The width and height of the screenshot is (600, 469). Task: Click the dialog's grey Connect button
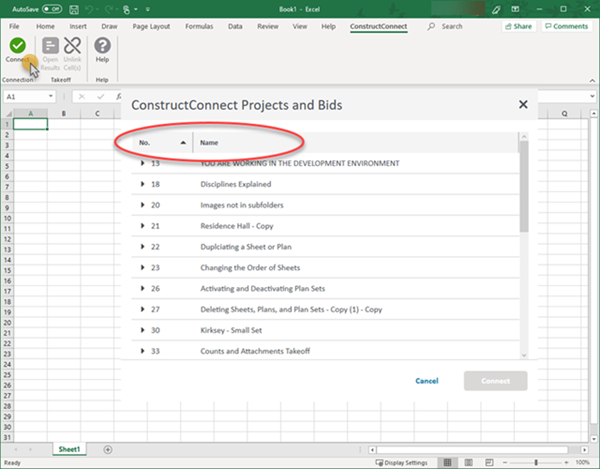(496, 381)
